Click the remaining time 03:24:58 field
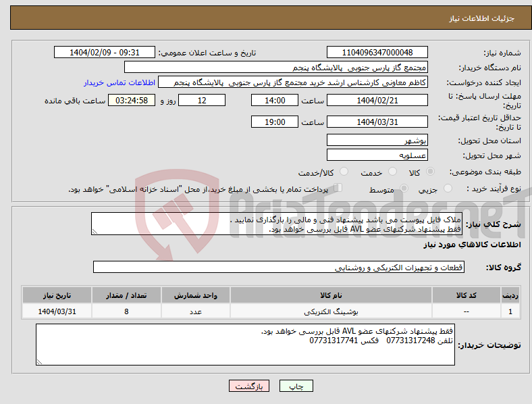Screen dimensions: 532x404 click(132, 100)
